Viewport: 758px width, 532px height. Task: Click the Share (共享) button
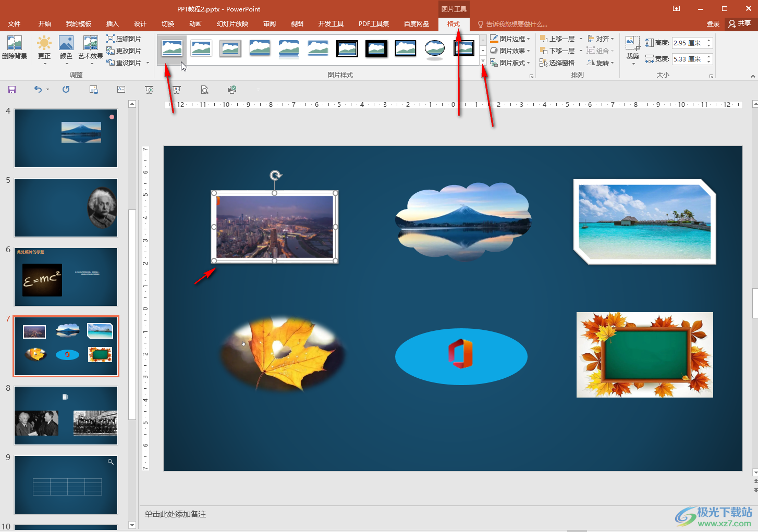[x=740, y=24]
